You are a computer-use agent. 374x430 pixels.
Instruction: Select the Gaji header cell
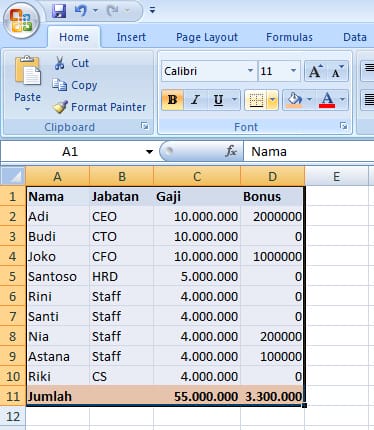[197, 196]
